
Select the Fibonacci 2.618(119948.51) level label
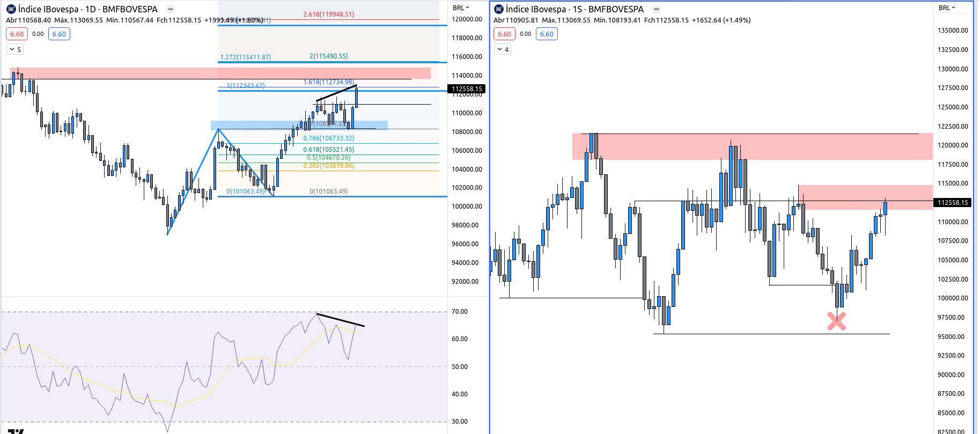click(x=328, y=14)
